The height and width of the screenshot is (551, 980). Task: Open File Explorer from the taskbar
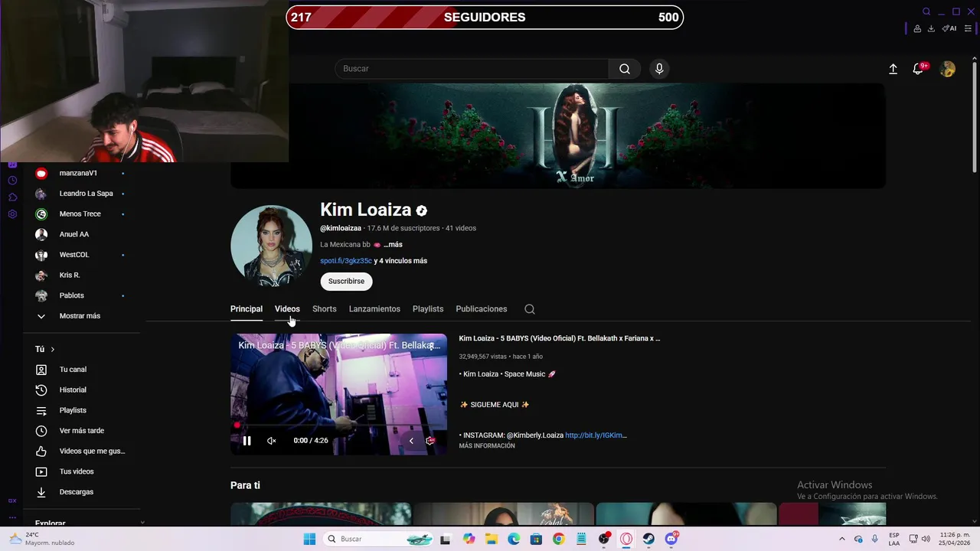click(491, 539)
